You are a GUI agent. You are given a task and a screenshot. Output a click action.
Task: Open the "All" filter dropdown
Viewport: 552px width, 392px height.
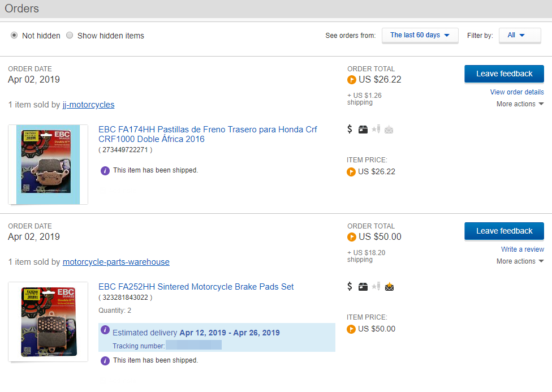click(516, 35)
